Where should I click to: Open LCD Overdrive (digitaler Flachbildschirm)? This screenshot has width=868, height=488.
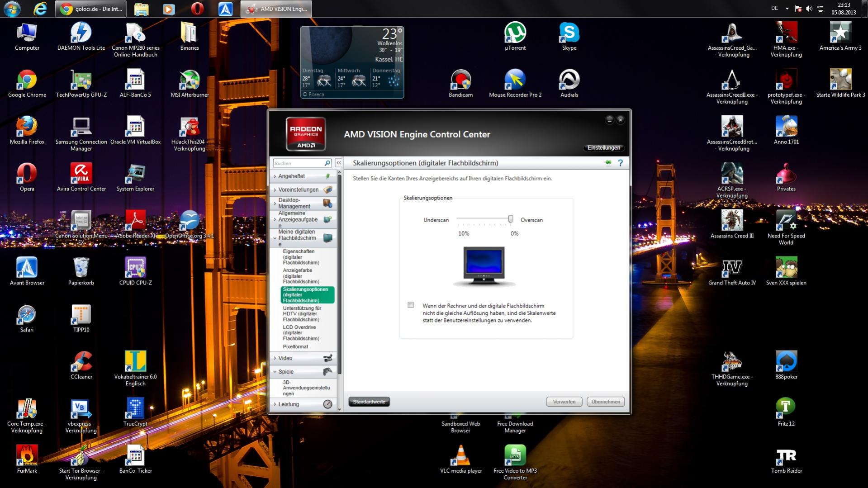click(x=301, y=333)
